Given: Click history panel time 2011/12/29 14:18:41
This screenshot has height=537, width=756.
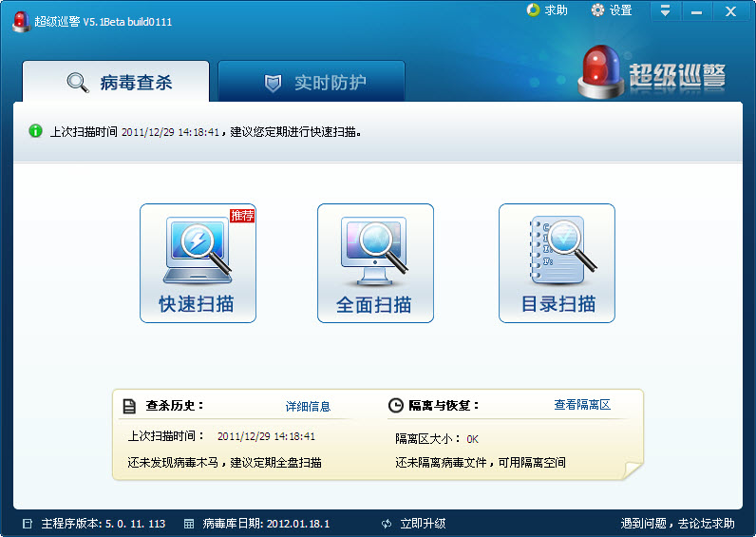Looking at the screenshot, I should coord(266,436).
